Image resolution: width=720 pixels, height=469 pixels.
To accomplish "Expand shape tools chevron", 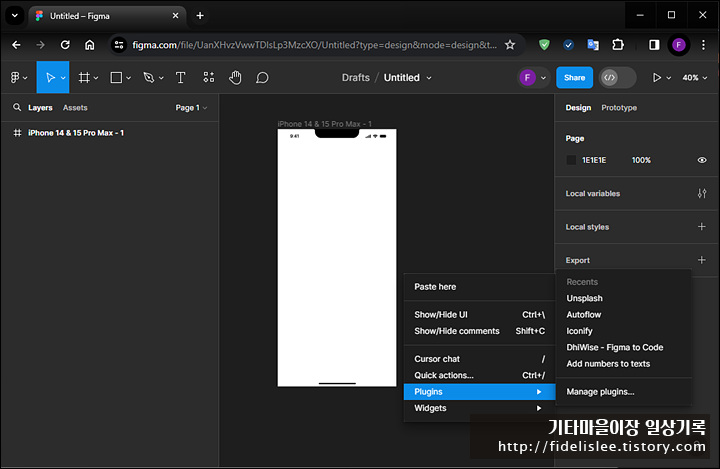I will pos(129,78).
